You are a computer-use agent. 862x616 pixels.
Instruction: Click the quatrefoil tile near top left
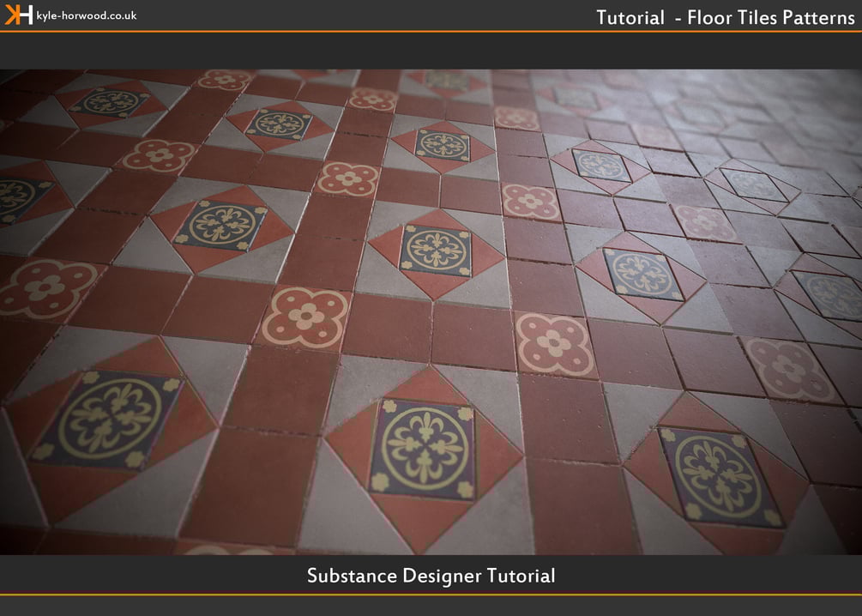159,155
